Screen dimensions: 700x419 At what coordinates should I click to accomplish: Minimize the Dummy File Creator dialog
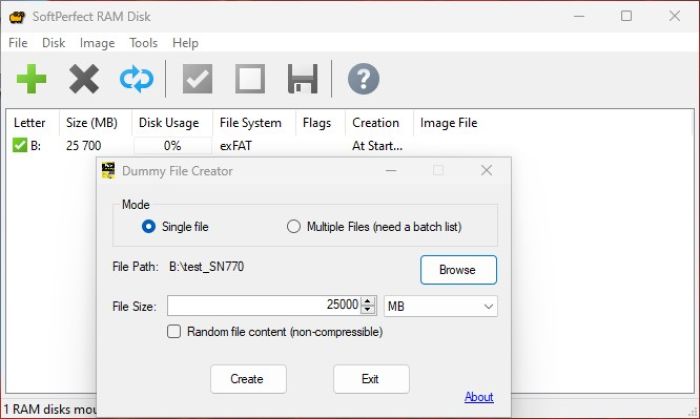click(391, 170)
